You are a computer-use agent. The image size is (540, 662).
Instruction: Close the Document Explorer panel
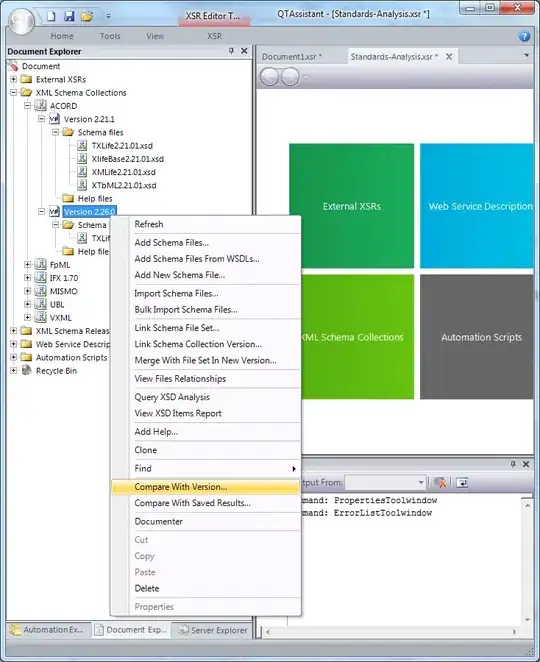pos(244,51)
